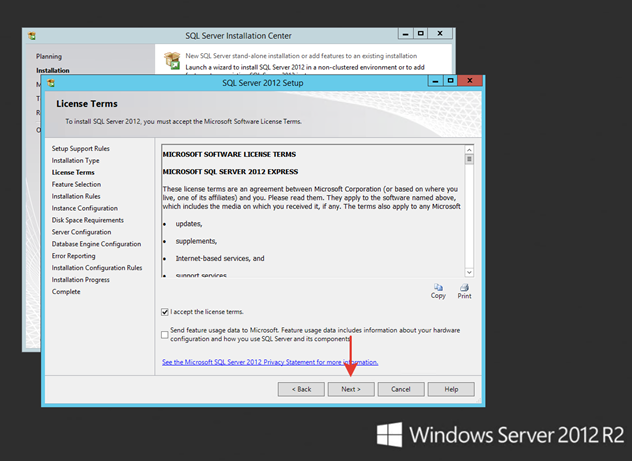The height and width of the screenshot is (461, 632).
Task: Minimize the SQL Server 2012 Setup window
Action: pyautogui.click(x=435, y=81)
